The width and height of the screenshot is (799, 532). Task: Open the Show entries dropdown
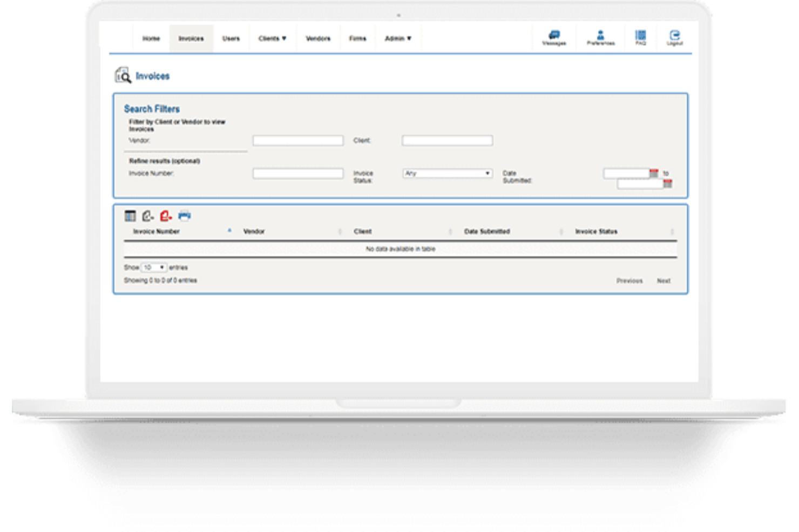[x=155, y=267]
